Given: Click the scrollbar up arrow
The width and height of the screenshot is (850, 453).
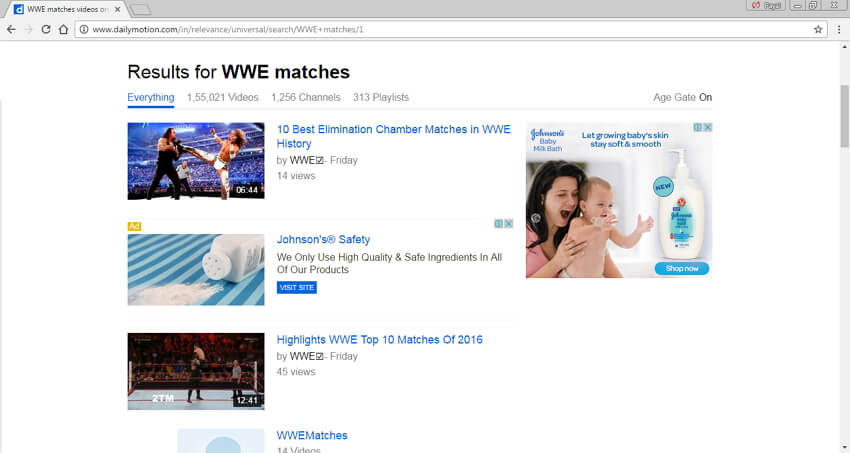Looking at the screenshot, I should click(845, 47).
